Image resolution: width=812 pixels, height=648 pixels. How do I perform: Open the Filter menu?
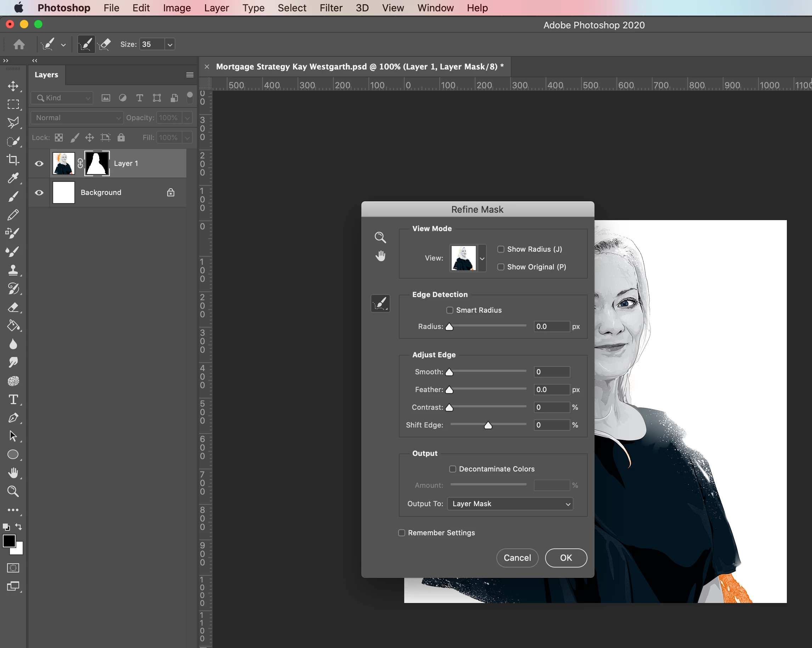pos(331,8)
